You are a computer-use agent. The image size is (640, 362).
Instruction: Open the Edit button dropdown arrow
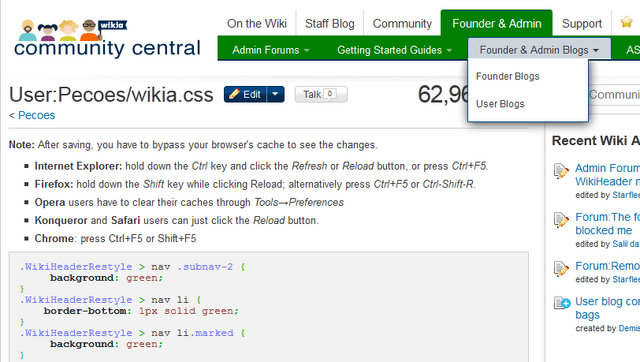[x=276, y=94]
